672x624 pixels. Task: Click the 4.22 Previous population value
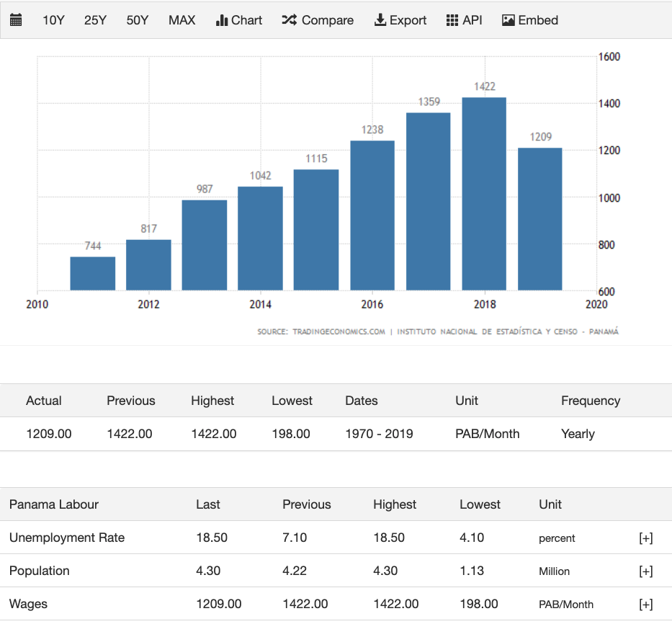tap(295, 571)
